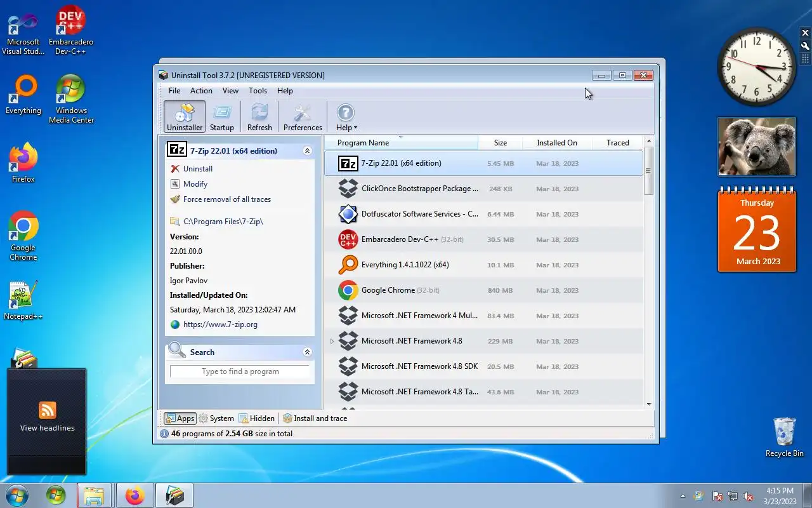Click Everything's Mar 18, 2023 install date
Viewport: 812px width, 508px height.
tap(557, 265)
